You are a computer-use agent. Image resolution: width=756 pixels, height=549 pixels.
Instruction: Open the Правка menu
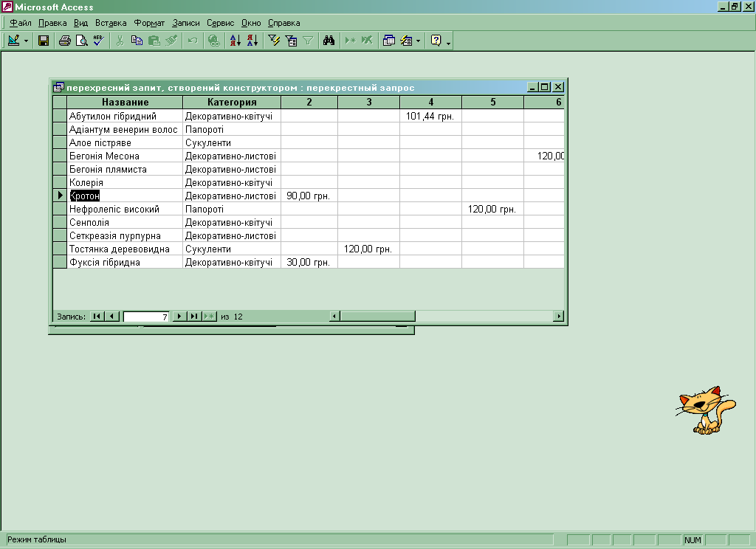pos(52,23)
